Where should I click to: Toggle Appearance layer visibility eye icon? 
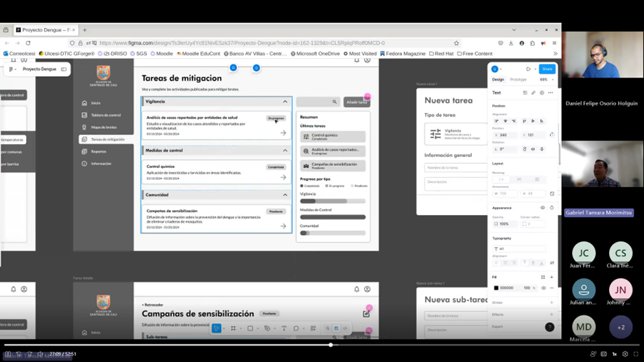click(542, 208)
